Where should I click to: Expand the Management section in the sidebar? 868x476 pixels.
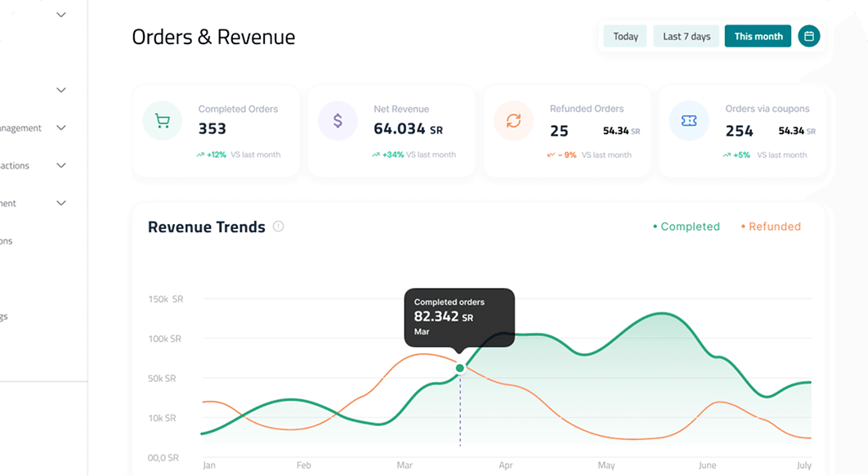tap(60, 128)
